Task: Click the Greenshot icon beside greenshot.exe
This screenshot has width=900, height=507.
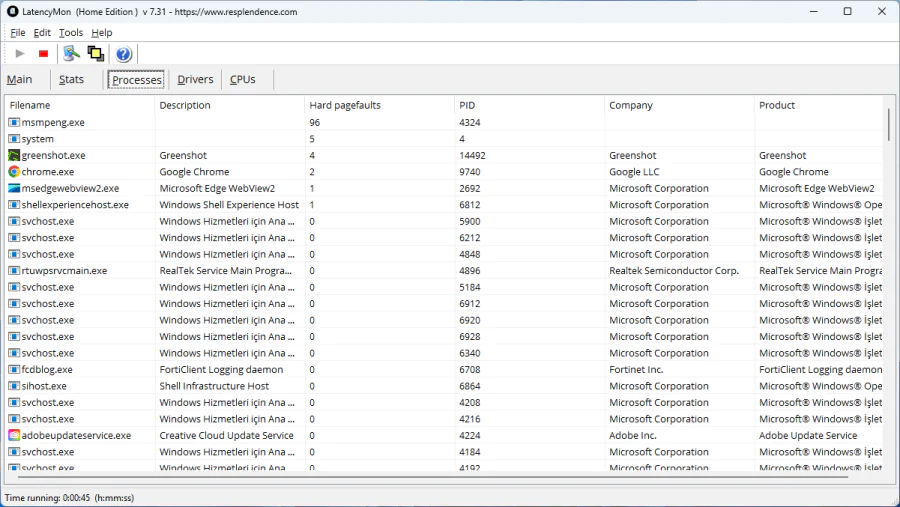Action: (14, 155)
